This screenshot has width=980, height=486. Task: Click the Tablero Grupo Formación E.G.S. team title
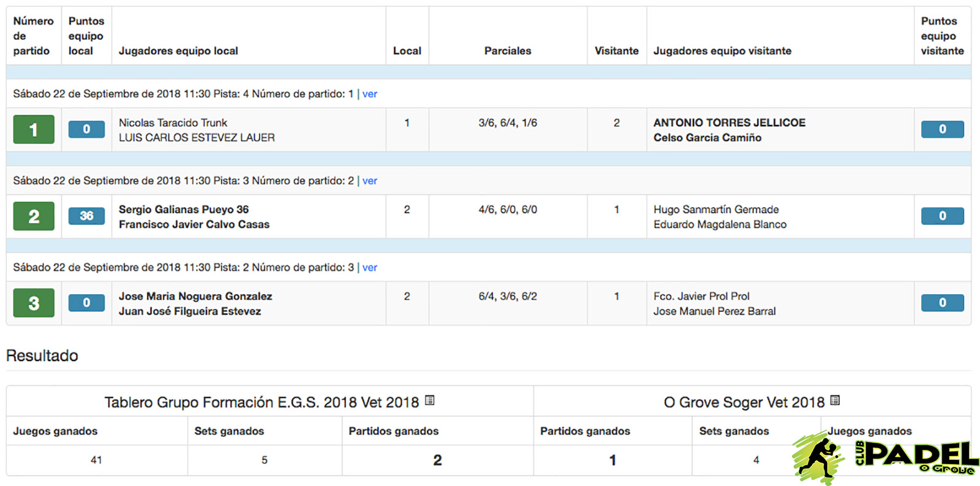(x=262, y=402)
